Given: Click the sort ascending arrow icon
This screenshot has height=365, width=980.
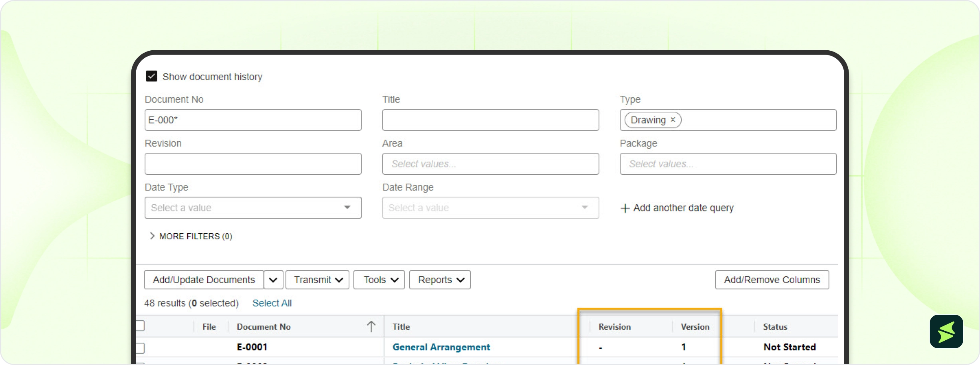Looking at the screenshot, I should coord(371,326).
